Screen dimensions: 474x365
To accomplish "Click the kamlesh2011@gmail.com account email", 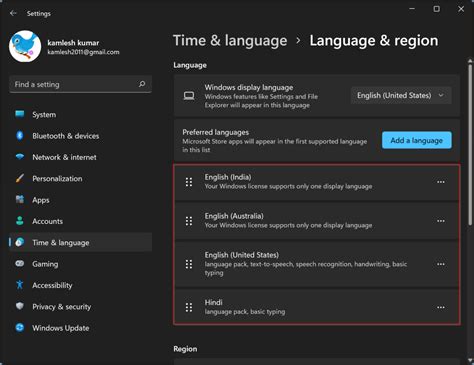I will click(x=83, y=52).
